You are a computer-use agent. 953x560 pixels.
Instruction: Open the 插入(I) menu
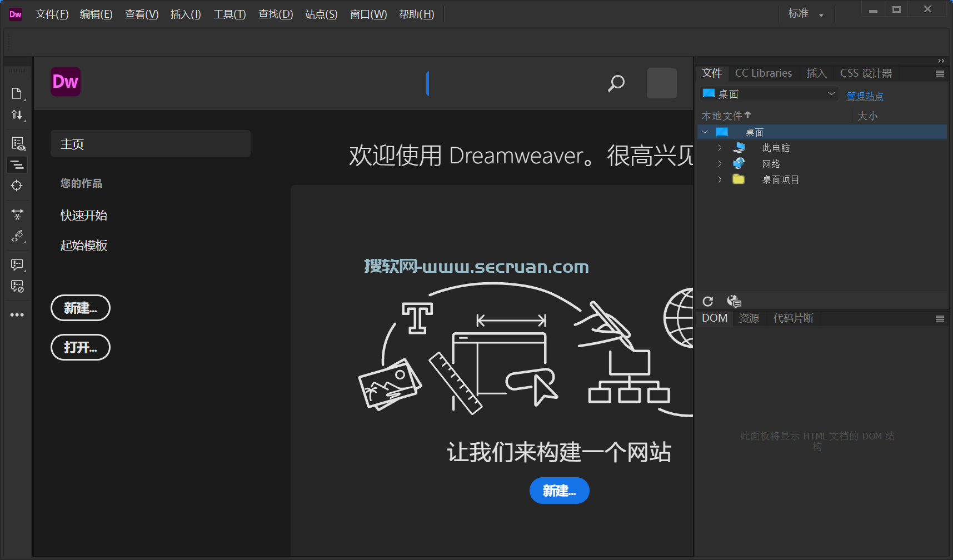(186, 14)
